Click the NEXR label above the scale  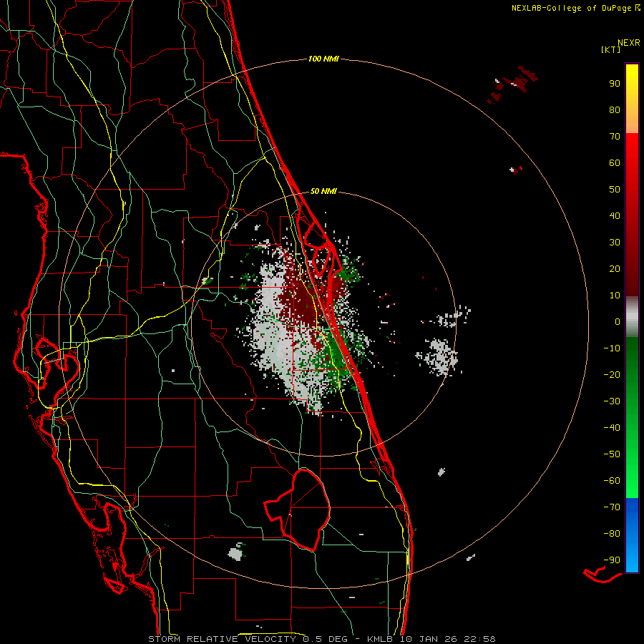tap(628, 42)
